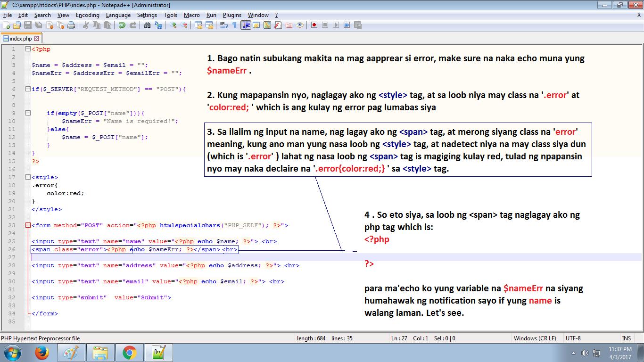644x362 pixels.
Task: Click the Print toolbar icon
Action: pos(71,25)
